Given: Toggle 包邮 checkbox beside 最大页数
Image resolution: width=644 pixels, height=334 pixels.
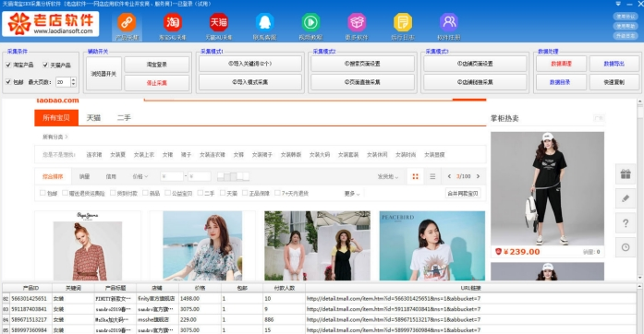Looking at the screenshot, I should pos(8,82).
